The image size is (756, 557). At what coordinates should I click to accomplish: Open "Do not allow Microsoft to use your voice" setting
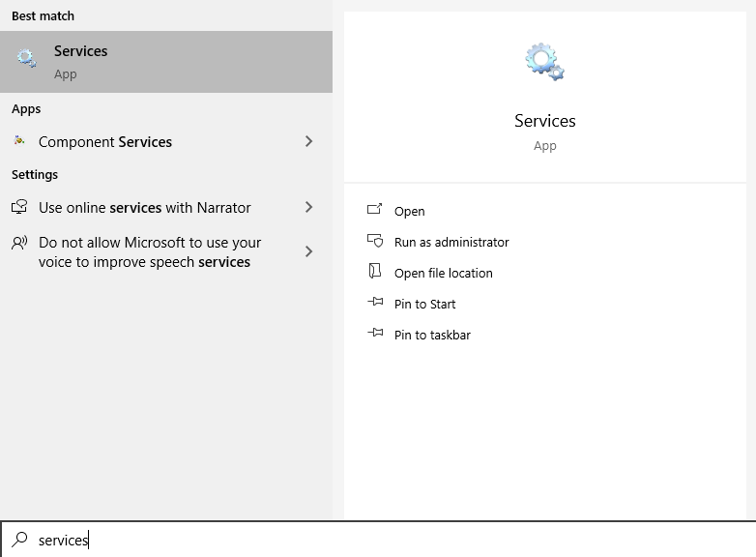click(150, 251)
